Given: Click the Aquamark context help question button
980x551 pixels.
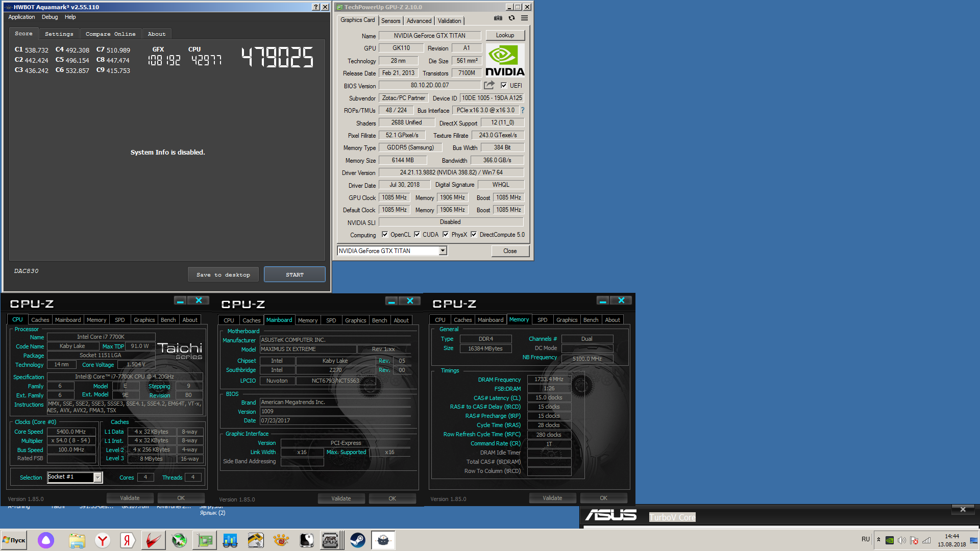Looking at the screenshot, I should tap(316, 7).
